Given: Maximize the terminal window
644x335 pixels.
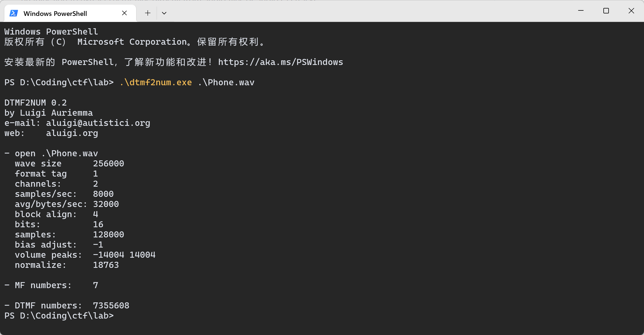Looking at the screenshot, I should tap(606, 11).
